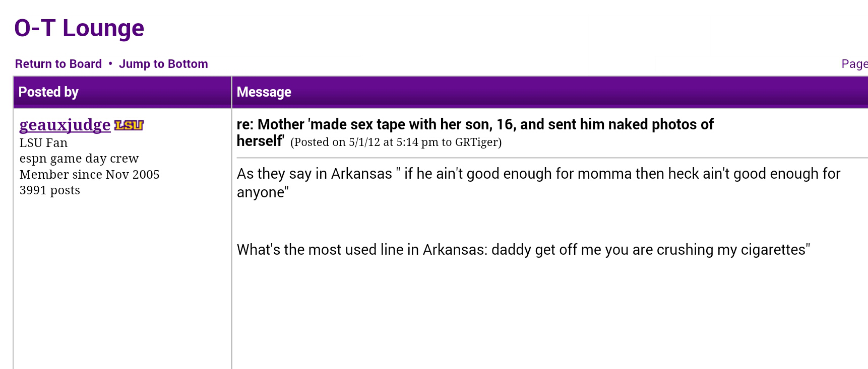Click the word herself in the post title
This screenshot has width=868, height=369.
point(260,141)
